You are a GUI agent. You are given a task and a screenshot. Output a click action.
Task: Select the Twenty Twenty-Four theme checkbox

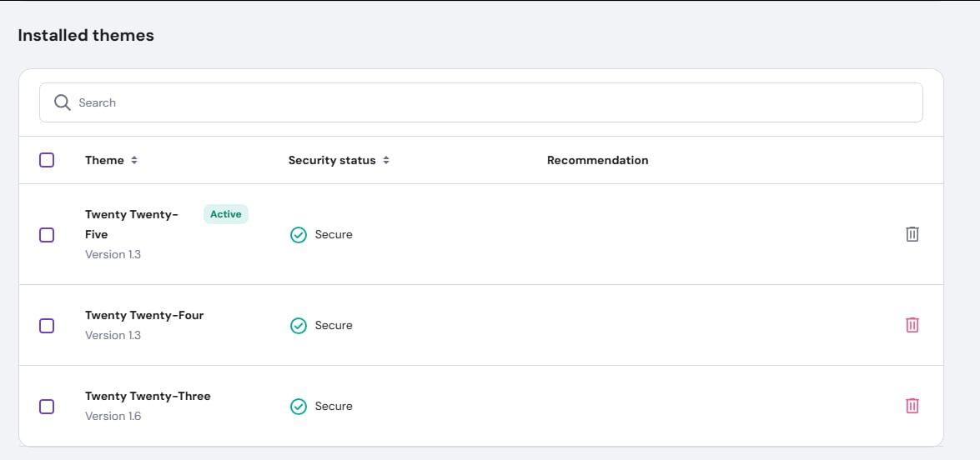coord(47,326)
